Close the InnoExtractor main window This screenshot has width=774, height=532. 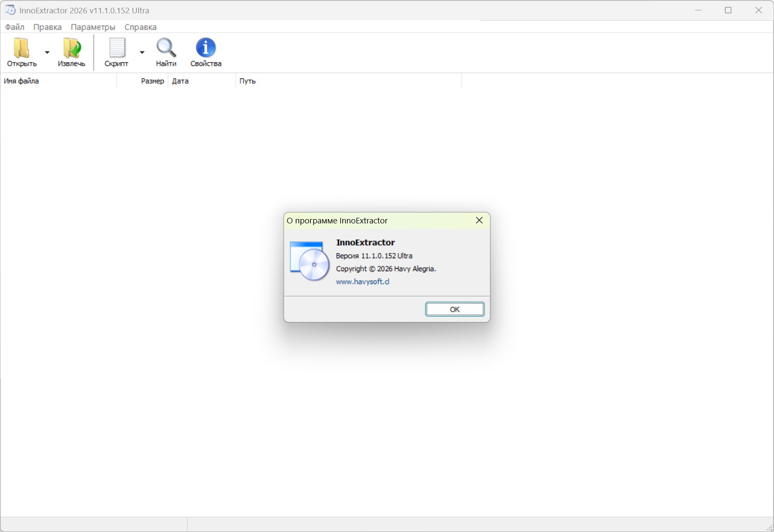(x=759, y=10)
